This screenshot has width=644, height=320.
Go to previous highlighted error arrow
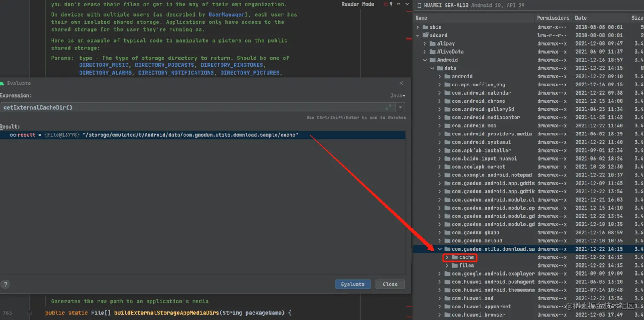tap(399, 4)
